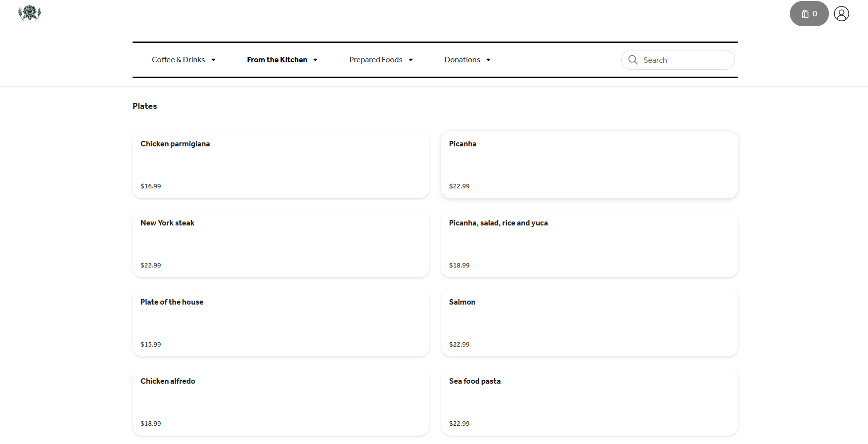Expand the Prepared Foods dropdown arrow
Viewport: 868px width, 444px height.
point(411,60)
